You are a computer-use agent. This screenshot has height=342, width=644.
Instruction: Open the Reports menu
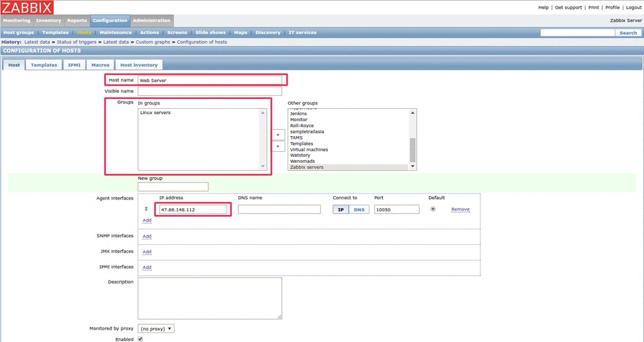pyautogui.click(x=77, y=21)
